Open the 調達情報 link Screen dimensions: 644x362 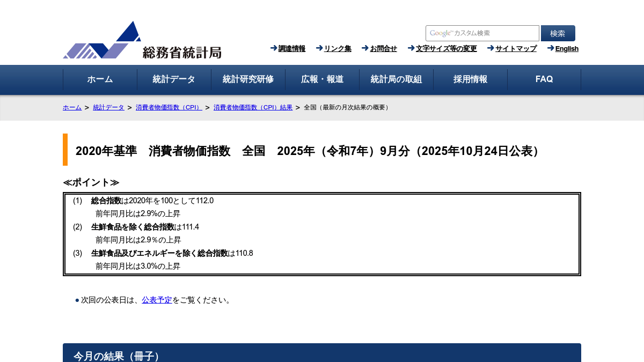[291, 49]
